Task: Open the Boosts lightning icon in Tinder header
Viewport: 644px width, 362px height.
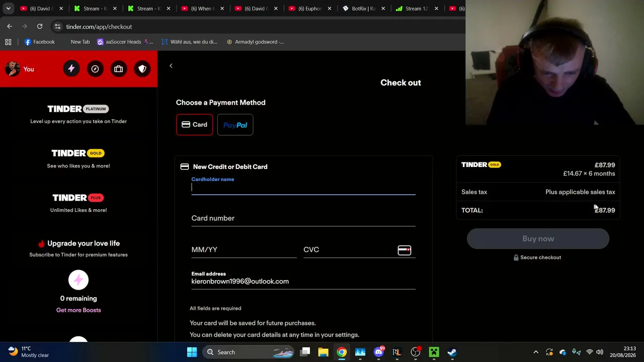Action: pyautogui.click(x=71, y=69)
